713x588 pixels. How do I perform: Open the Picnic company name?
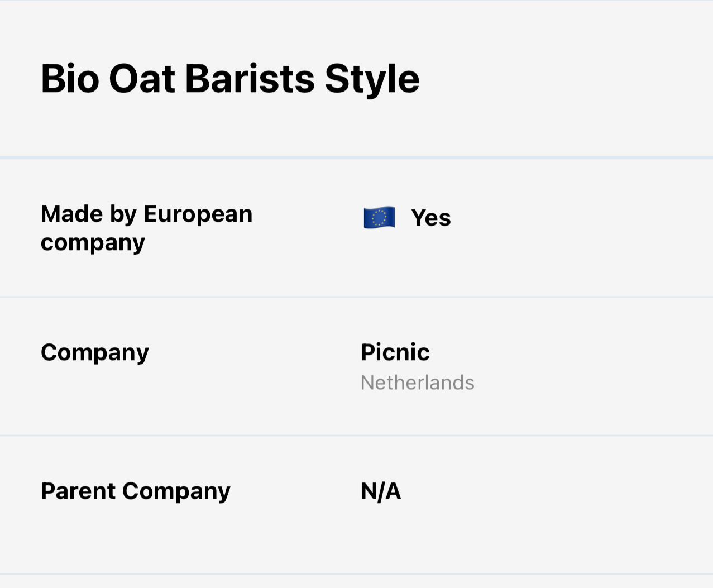click(395, 352)
